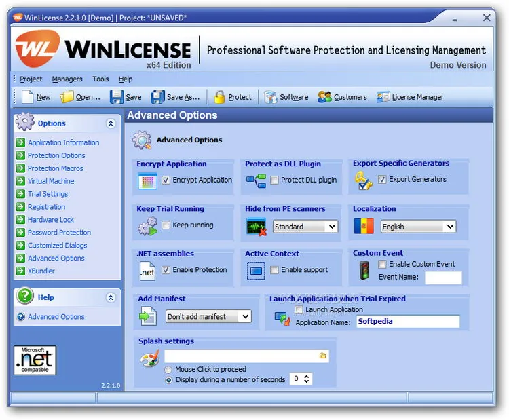Screen dimensions: 509x420
Task: Click the Advanced Options magnifier gear icon
Action: pyautogui.click(x=142, y=140)
